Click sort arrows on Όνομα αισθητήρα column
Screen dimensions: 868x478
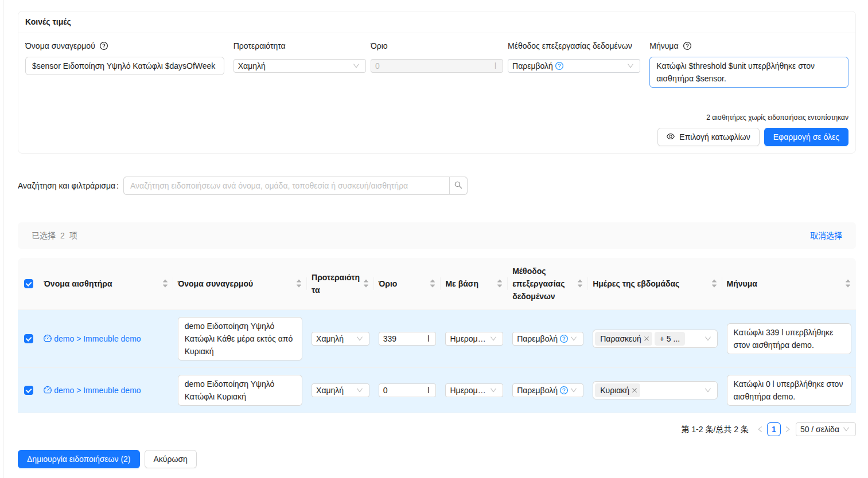(165, 284)
